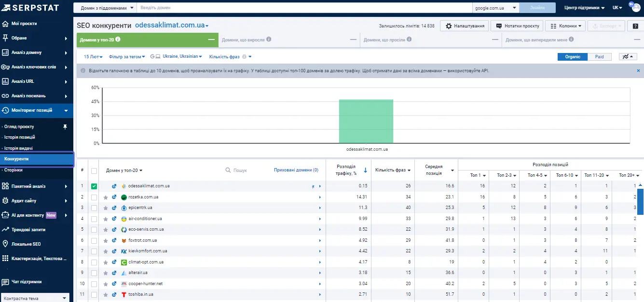Select Конкуренти in sidebar
The width and height of the screenshot is (644, 302).
37,159
